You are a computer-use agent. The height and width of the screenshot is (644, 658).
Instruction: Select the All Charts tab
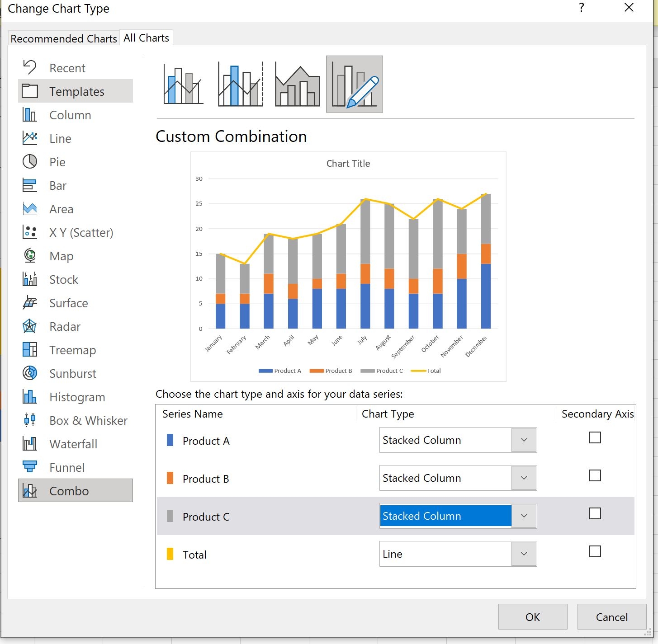(146, 38)
